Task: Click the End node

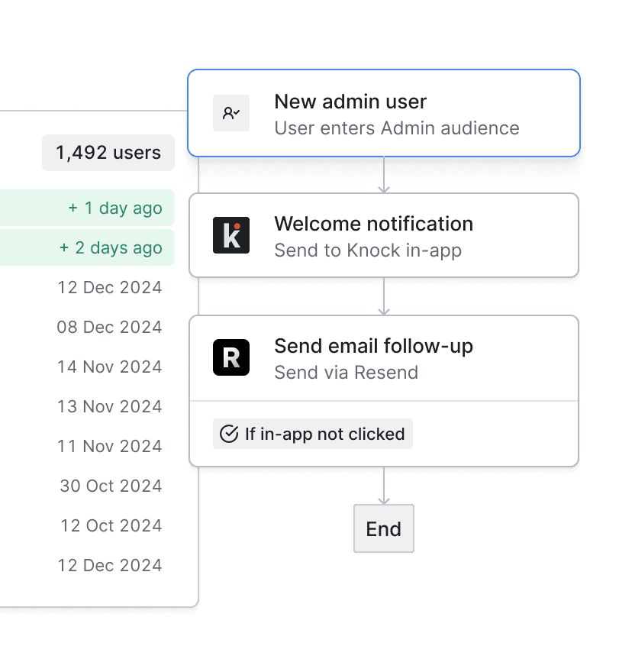Action: [383, 528]
